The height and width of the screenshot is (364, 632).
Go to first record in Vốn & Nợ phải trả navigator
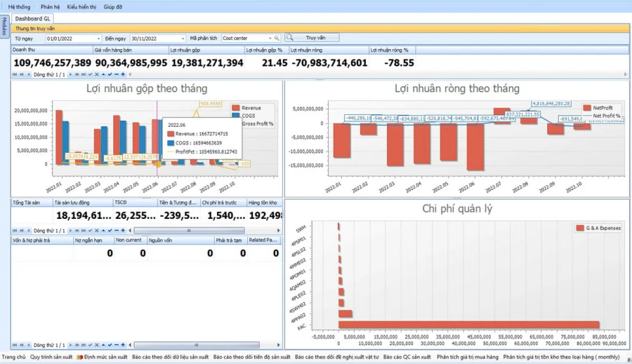click(x=15, y=345)
